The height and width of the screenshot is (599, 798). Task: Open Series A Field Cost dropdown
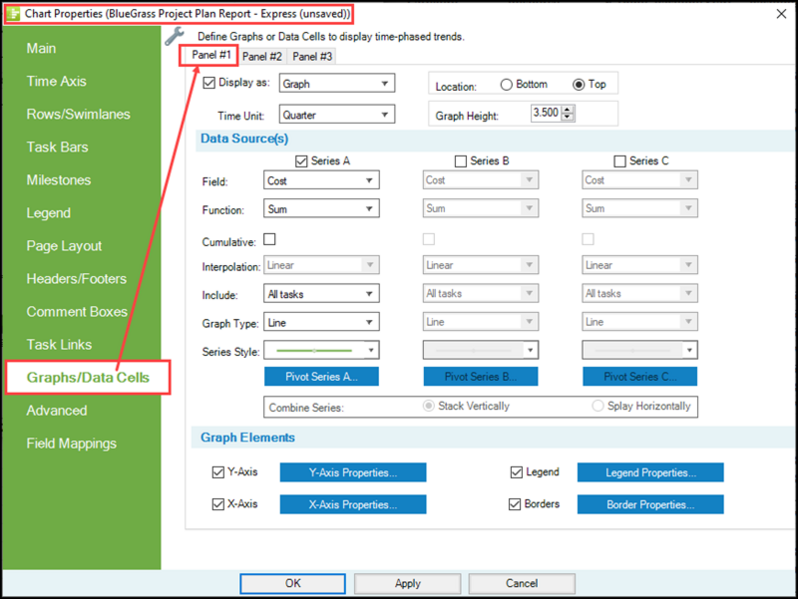click(x=321, y=180)
